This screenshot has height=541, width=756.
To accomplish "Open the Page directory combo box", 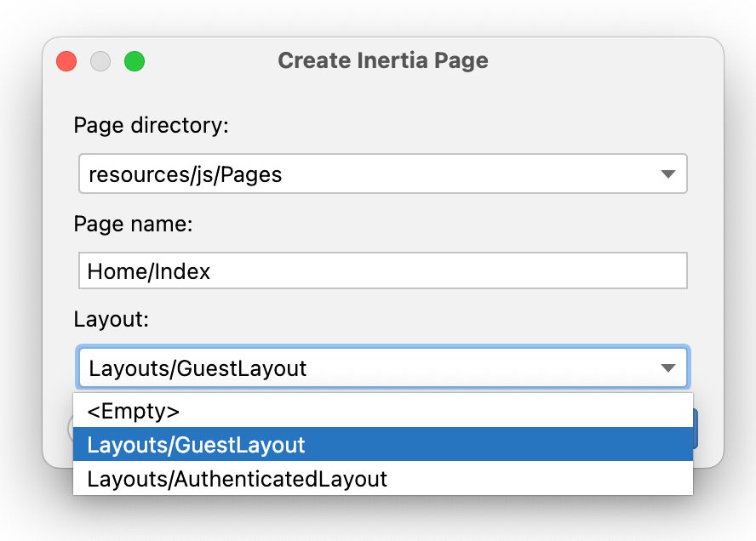I will 383,174.
